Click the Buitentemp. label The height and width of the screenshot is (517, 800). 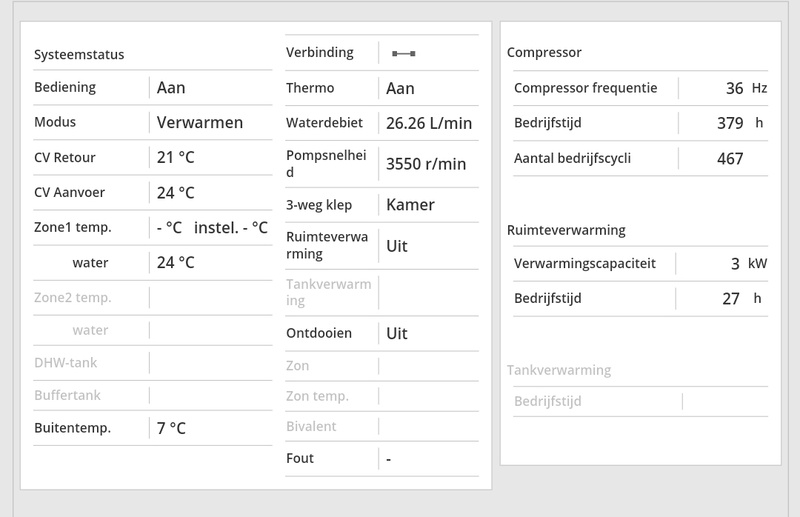tap(72, 428)
